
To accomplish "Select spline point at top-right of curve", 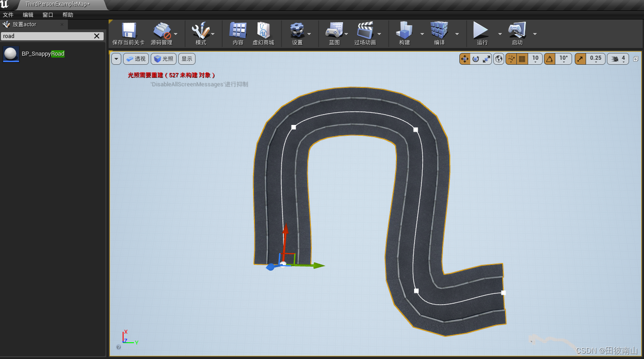I will [x=415, y=129].
